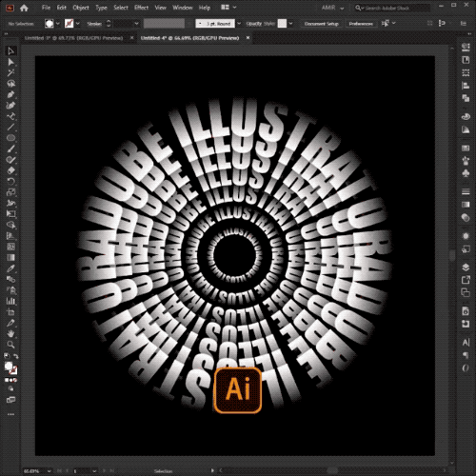This screenshot has width=476, height=476.
Task: Open the Window menu
Action: coord(183,8)
